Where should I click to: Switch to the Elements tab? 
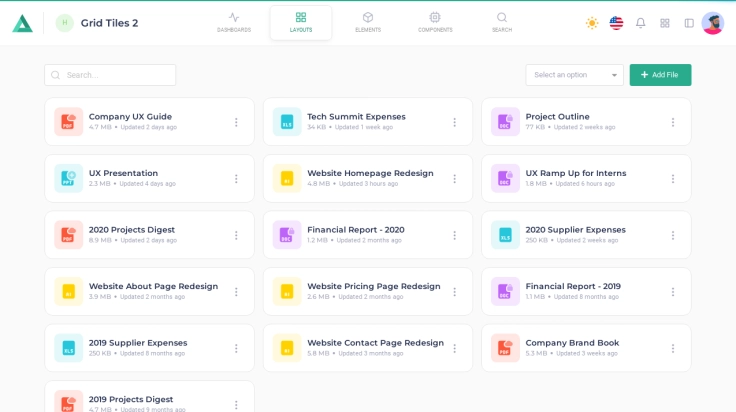(x=368, y=22)
